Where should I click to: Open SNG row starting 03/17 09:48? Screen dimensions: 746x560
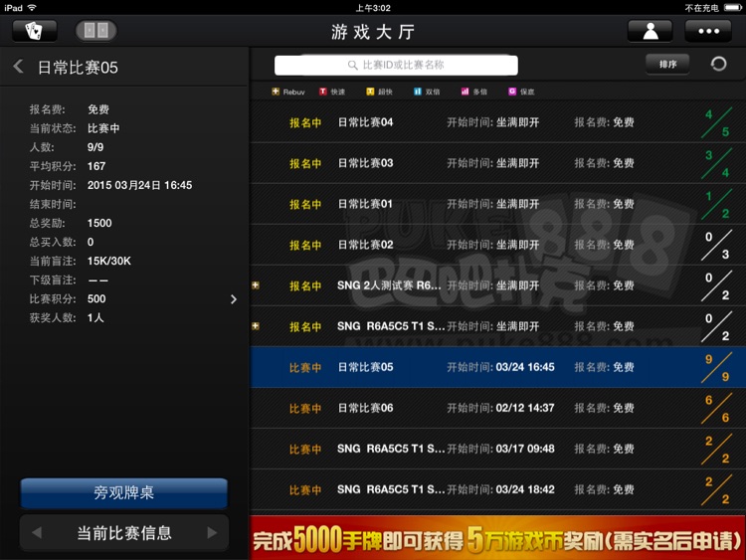pos(497,450)
